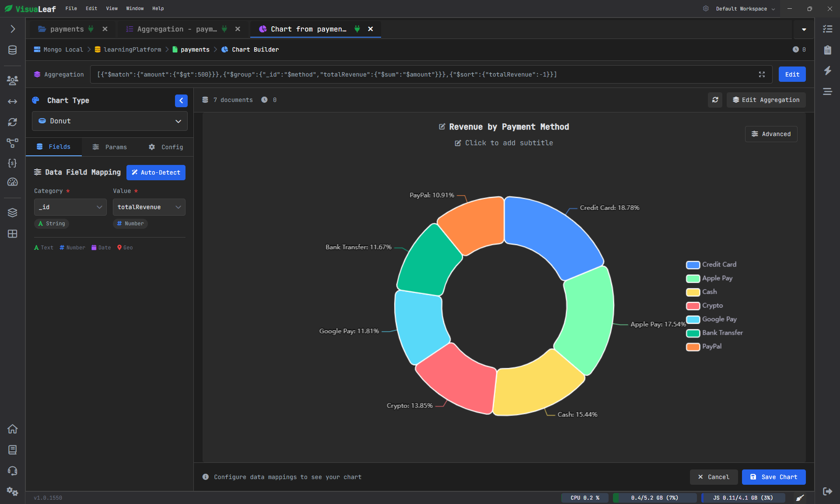840x504 pixels.
Task: Open the performance dashboard gauge icon
Action: 12,182
